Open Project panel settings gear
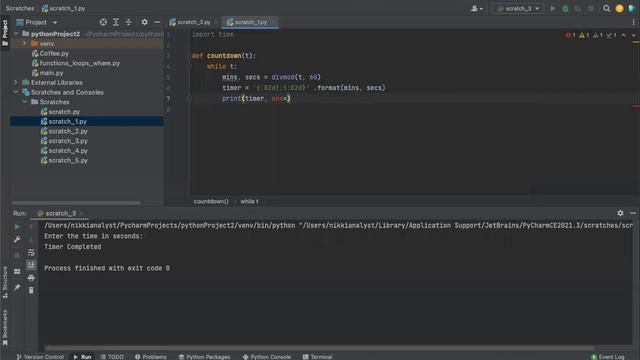 click(144, 22)
